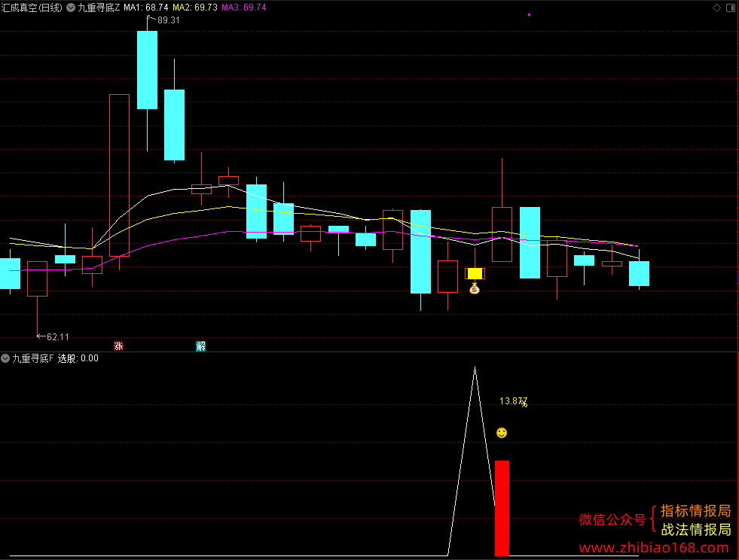Screen dimensions: 739x560
Task: Click the MA2: 69.73 value label
Action: 195,8
